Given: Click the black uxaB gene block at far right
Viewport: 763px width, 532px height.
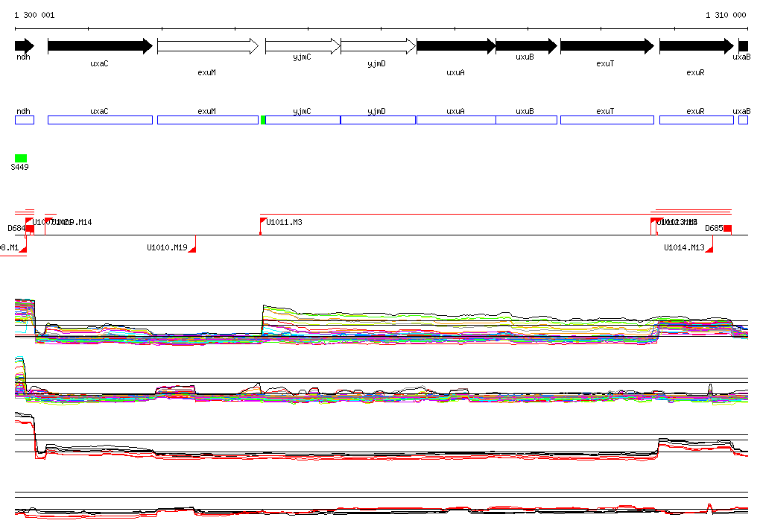Looking at the screenshot, I should pos(743,46).
